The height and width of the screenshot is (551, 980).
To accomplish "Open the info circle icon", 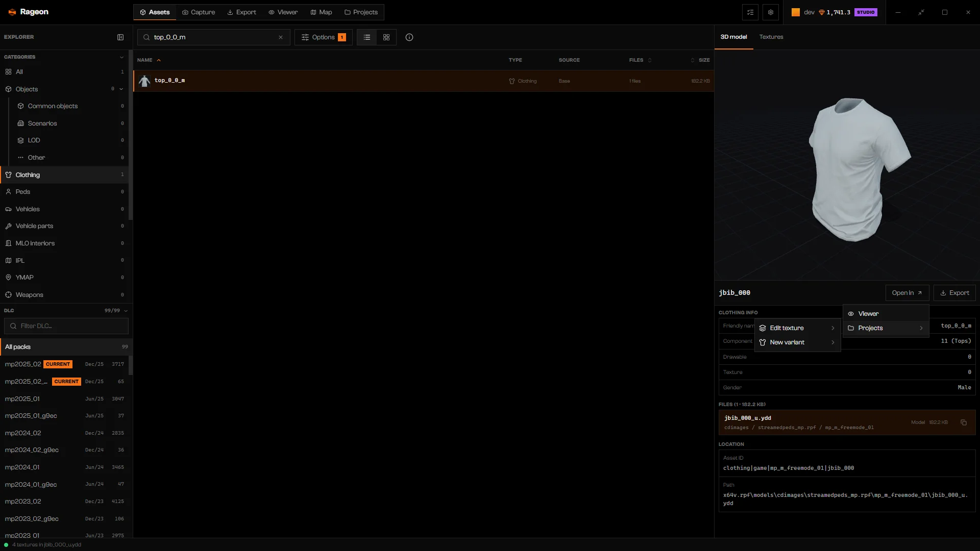I will tap(409, 37).
